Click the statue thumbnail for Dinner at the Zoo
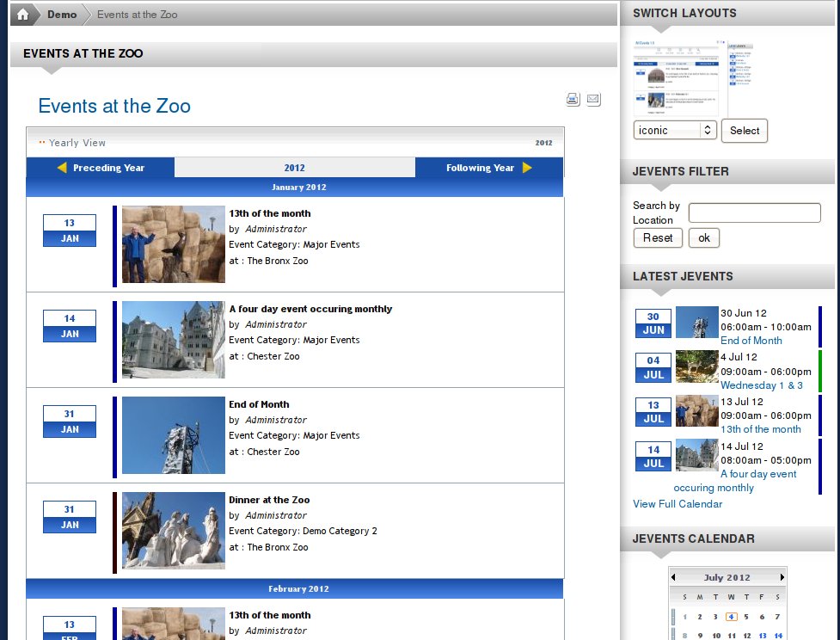The height and width of the screenshot is (640, 840). point(174,531)
